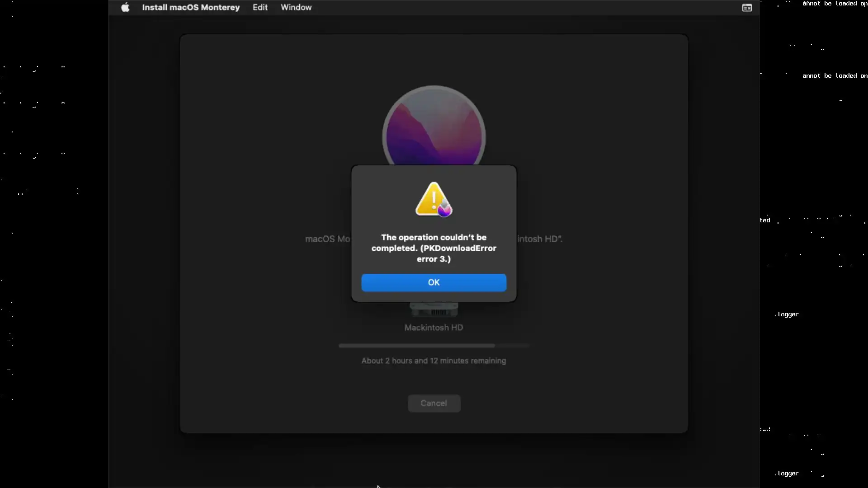868x488 pixels.
Task: Click the PKDownloadError error message text
Action: 434,248
